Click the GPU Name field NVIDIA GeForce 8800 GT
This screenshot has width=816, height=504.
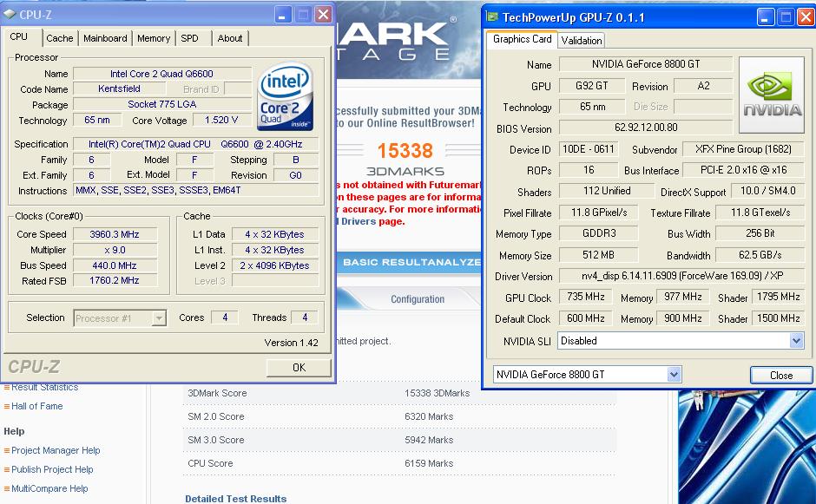tap(646, 64)
